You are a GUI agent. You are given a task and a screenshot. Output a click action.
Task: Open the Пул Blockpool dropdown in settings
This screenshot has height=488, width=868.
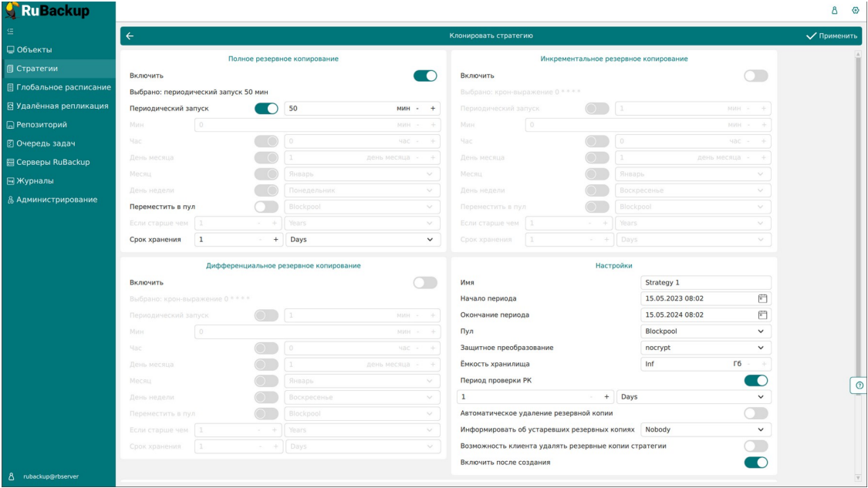[706, 332]
